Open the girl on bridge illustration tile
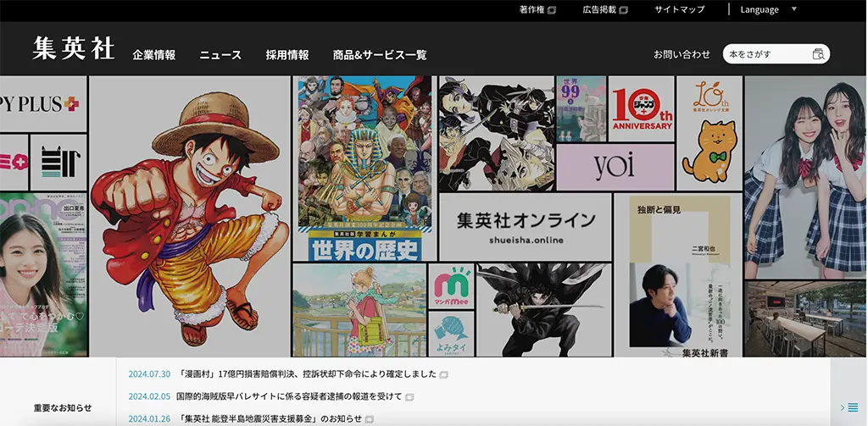The height and width of the screenshot is (426, 868). click(x=359, y=310)
